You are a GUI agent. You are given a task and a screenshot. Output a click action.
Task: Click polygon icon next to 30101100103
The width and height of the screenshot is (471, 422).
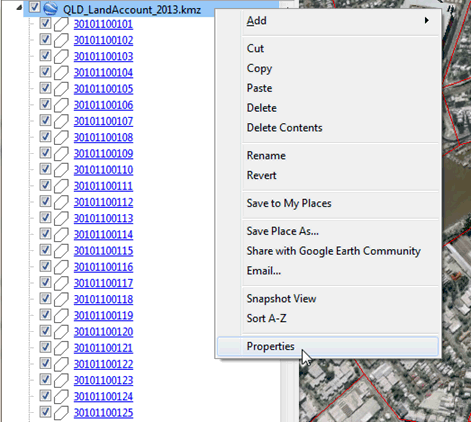coord(61,57)
